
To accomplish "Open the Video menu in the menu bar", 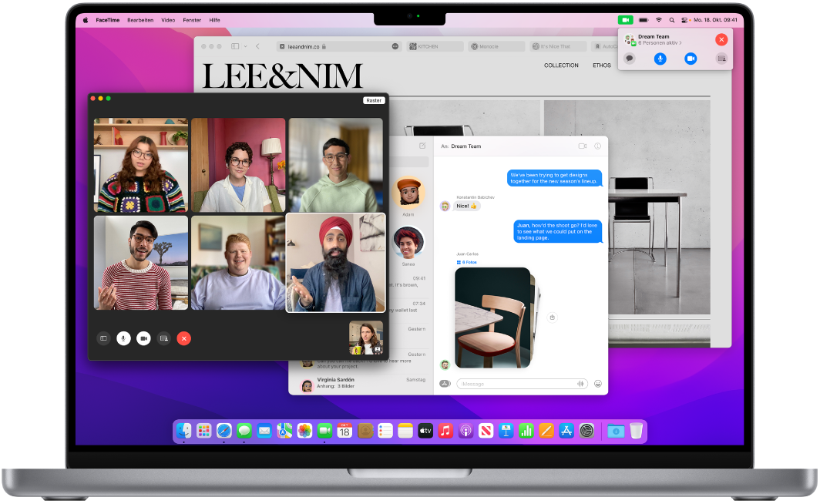I will (x=167, y=20).
